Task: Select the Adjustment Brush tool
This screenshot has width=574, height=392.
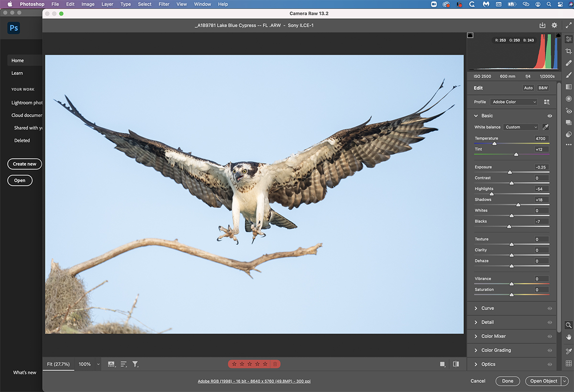Action: [568, 75]
